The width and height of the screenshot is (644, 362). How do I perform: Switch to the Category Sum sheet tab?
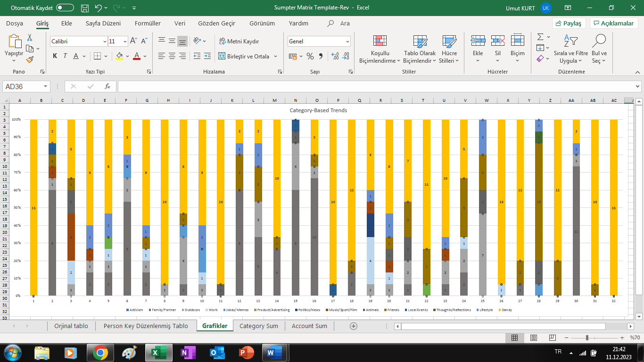258,326
